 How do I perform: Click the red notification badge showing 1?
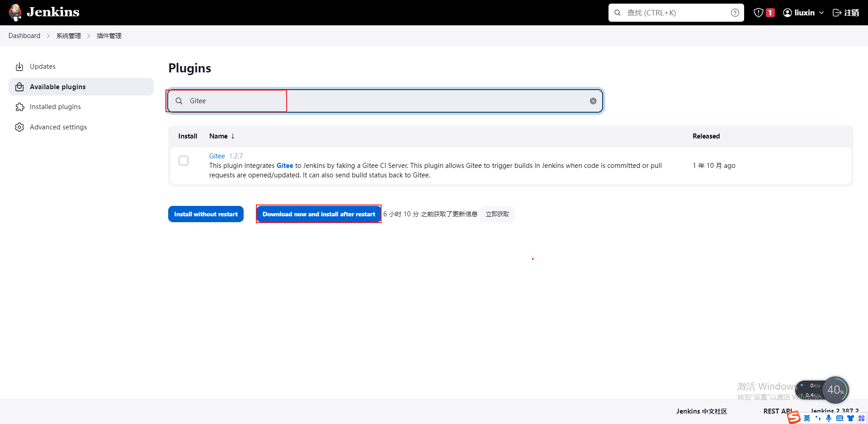pyautogui.click(x=770, y=13)
